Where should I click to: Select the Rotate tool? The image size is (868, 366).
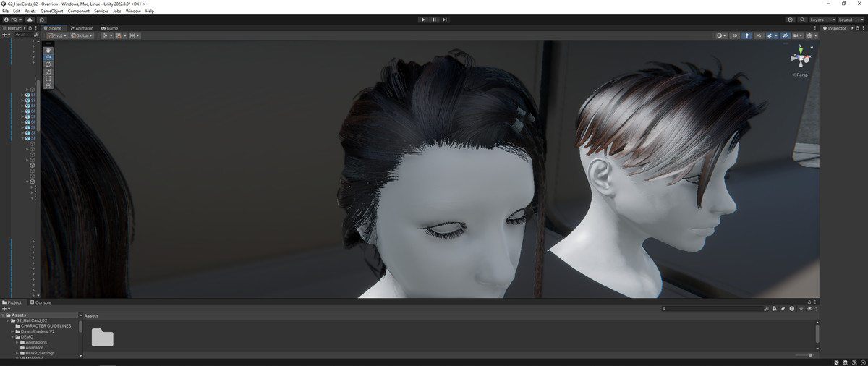(48, 64)
